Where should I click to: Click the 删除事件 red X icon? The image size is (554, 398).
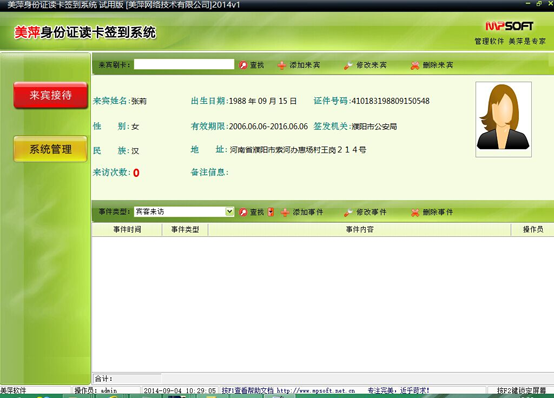point(415,212)
